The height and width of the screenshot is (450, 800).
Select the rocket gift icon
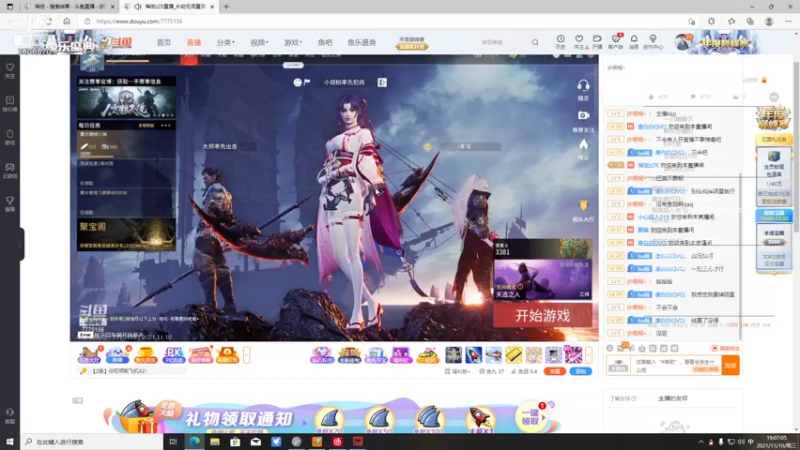[x=473, y=355]
